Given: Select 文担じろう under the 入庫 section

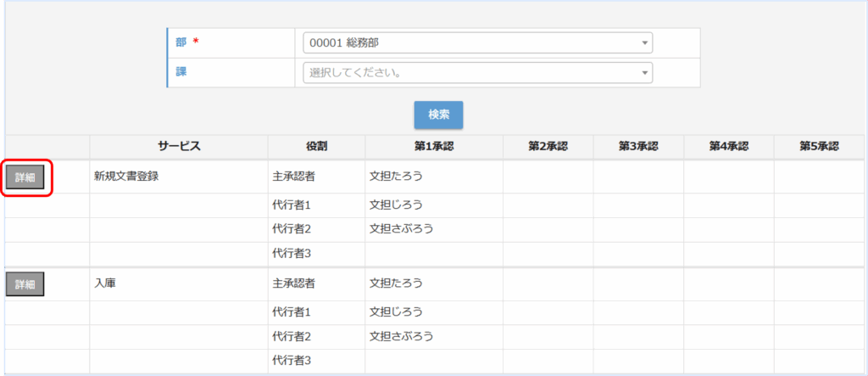Looking at the screenshot, I should point(396,311).
